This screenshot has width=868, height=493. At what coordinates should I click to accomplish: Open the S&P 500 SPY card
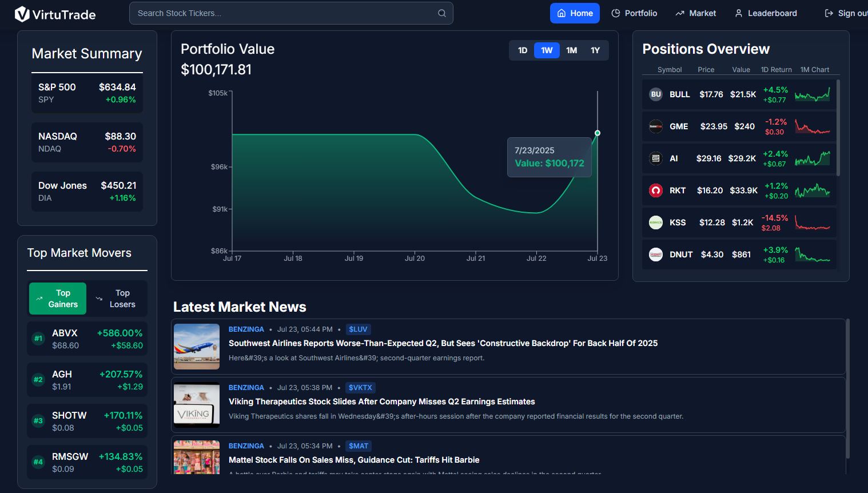tap(87, 93)
